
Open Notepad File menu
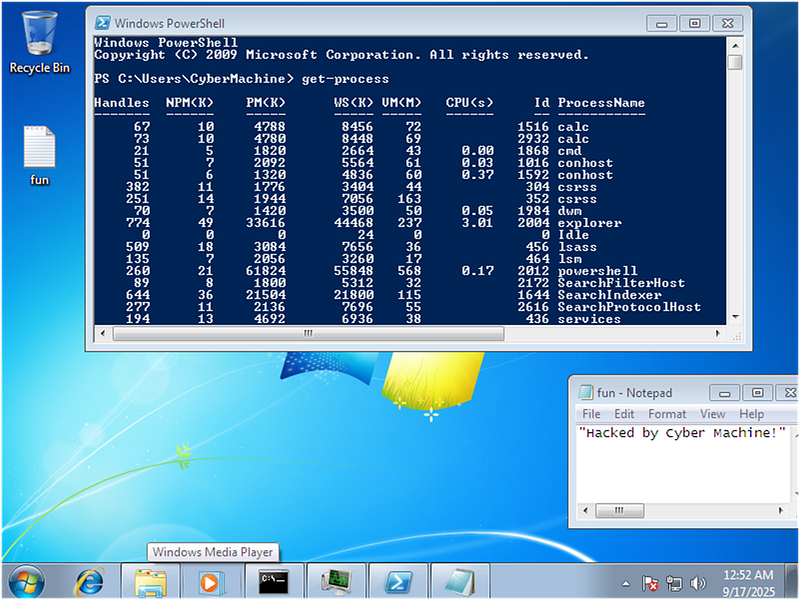591,414
